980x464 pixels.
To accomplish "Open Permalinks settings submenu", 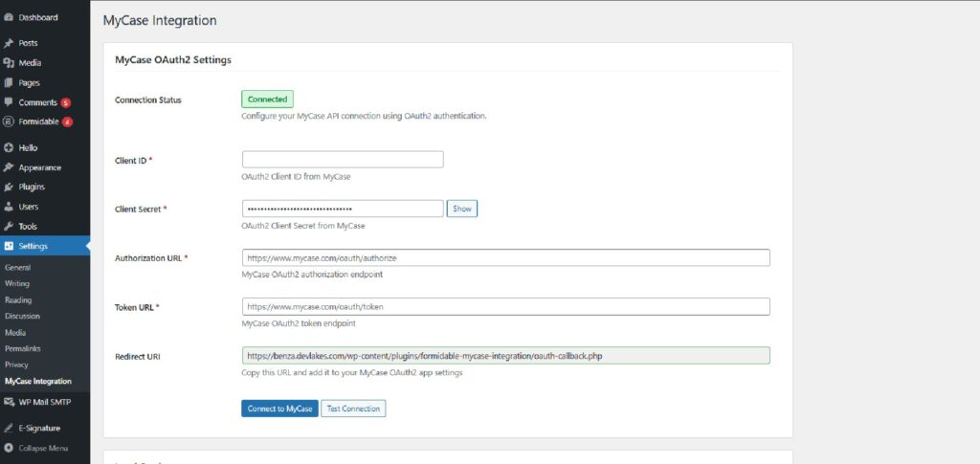I will (23, 348).
